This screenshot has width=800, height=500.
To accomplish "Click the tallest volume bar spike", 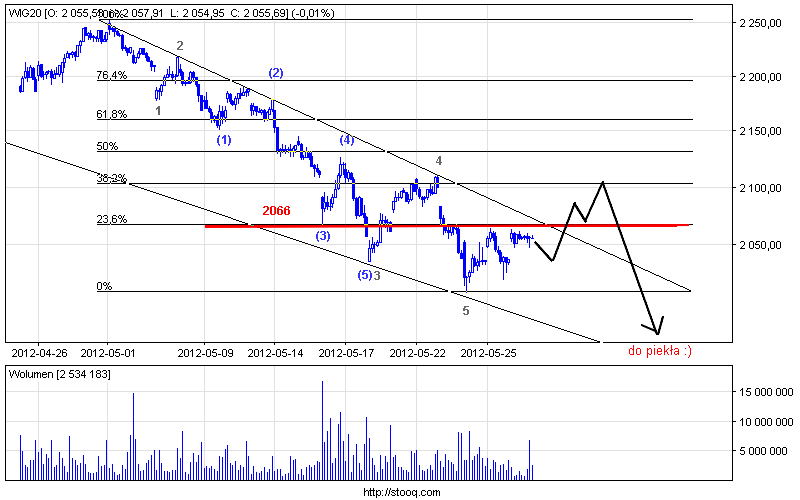I will [x=322, y=430].
